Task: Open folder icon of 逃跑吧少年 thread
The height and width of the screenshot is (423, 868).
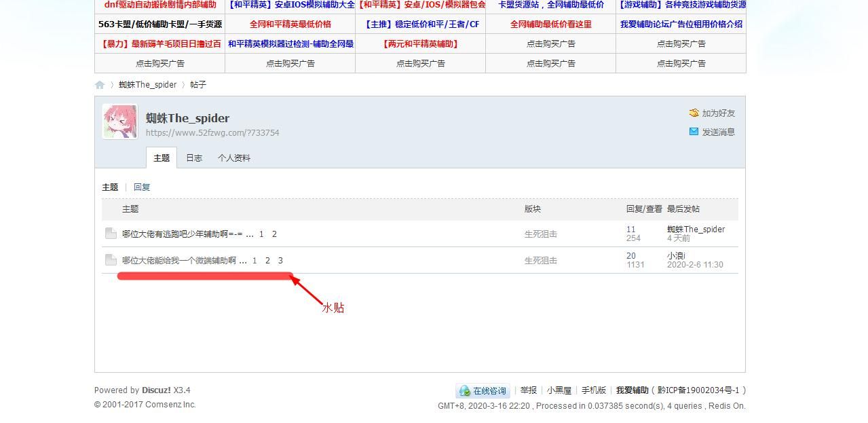Action: coord(111,234)
